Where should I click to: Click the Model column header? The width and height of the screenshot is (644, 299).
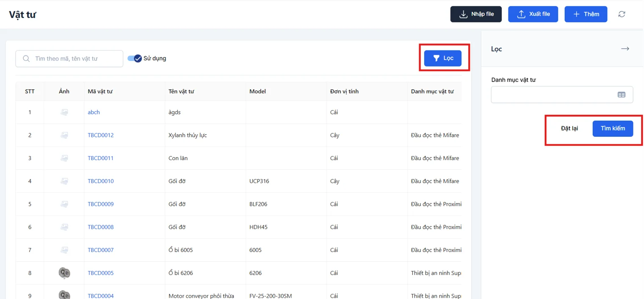258,91
